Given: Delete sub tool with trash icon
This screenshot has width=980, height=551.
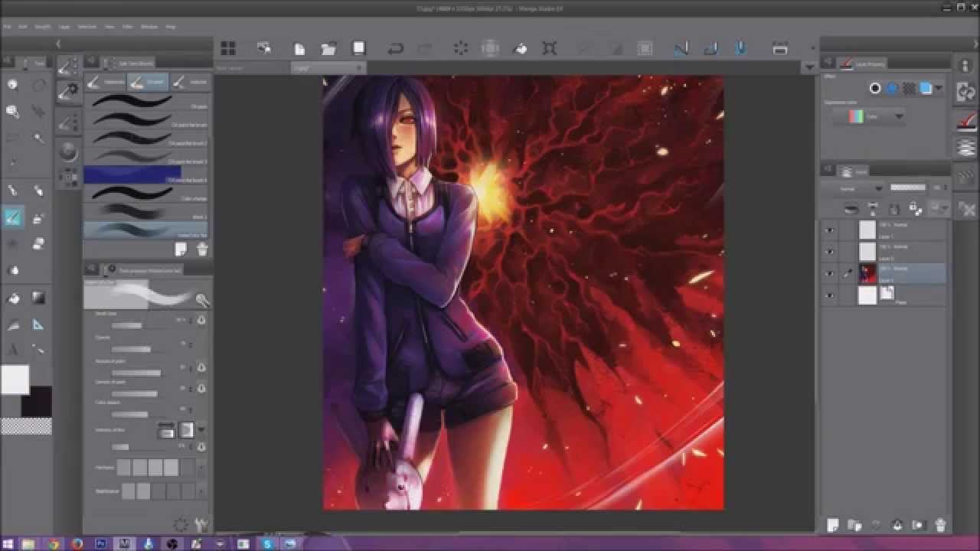Looking at the screenshot, I should [202, 249].
